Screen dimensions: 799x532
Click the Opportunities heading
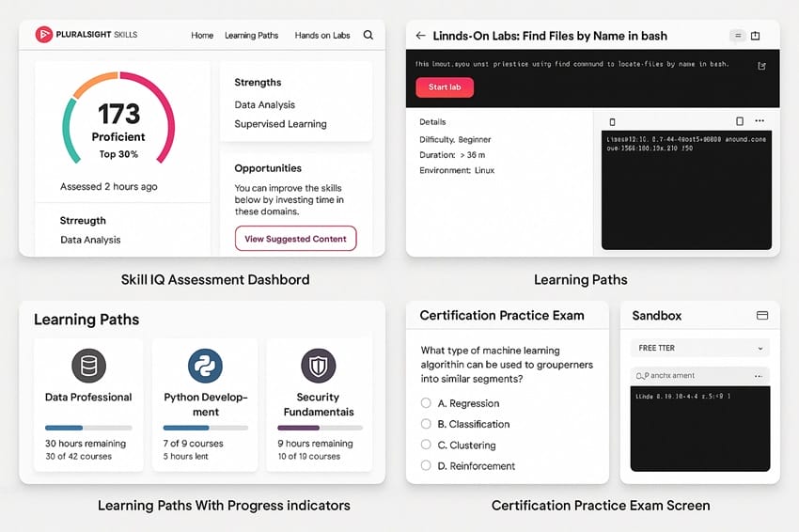pos(268,168)
